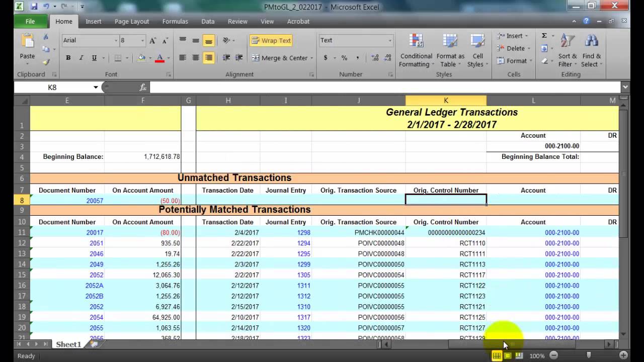Click the middle align icon
The image size is (644, 362).
tap(196, 41)
